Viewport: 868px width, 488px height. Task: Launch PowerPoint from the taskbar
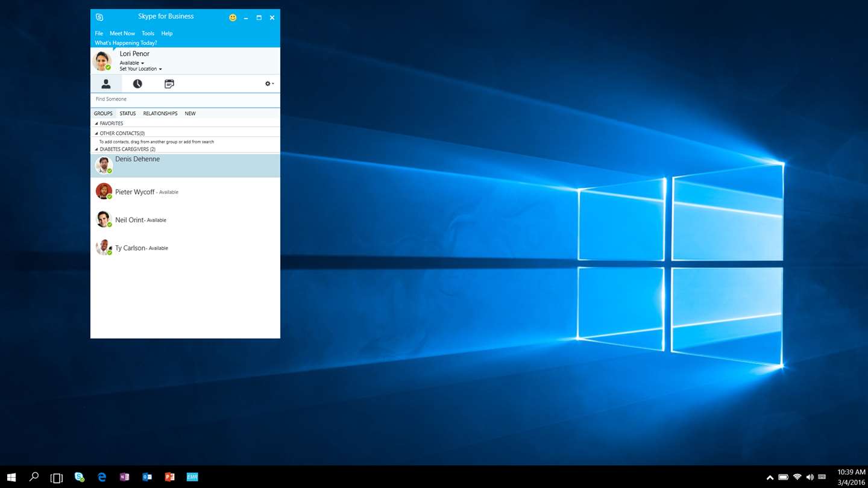tap(169, 477)
